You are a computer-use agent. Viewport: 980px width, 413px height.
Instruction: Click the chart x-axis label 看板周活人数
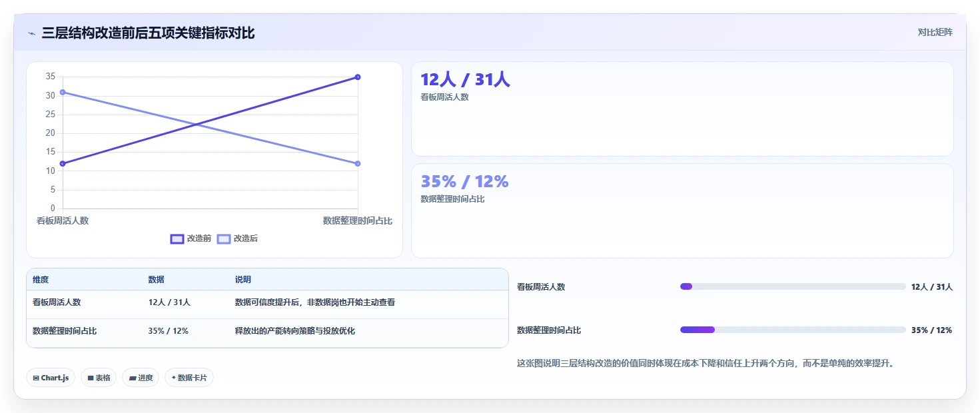[x=63, y=220]
